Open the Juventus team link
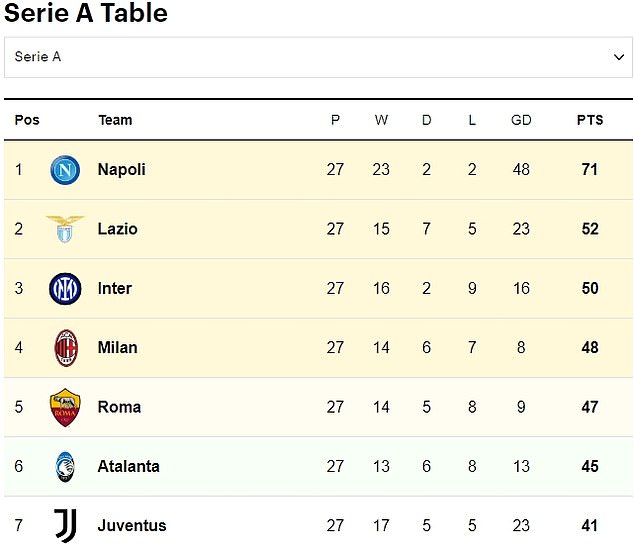This screenshot has height=552, width=634. pos(132,525)
